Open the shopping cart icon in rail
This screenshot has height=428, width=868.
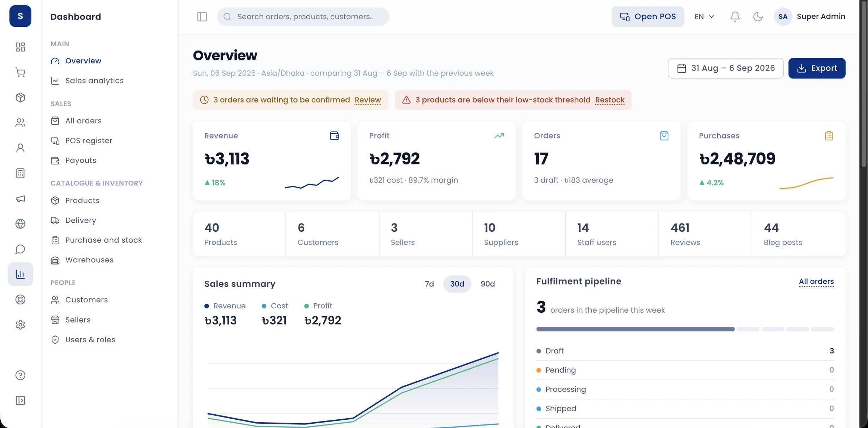[x=20, y=72]
